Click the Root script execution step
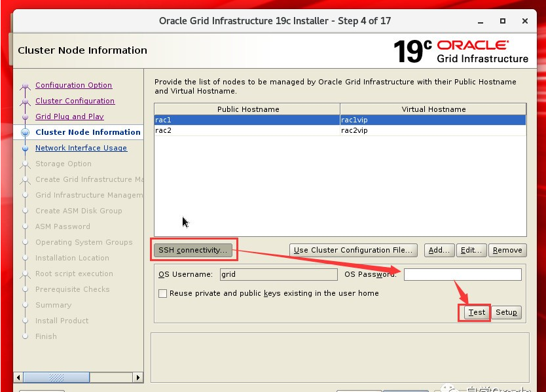The height and width of the screenshot is (392, 546). [x=74, y=274]
